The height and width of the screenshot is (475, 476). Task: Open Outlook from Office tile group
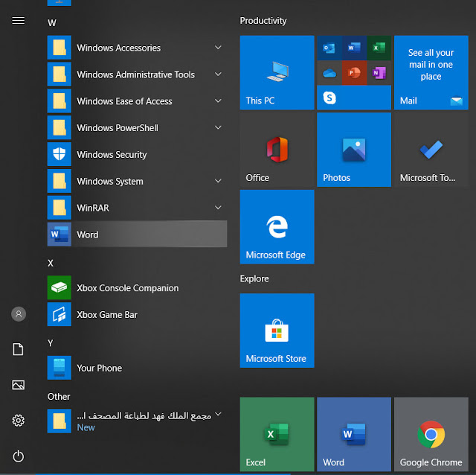coord(329,48)
